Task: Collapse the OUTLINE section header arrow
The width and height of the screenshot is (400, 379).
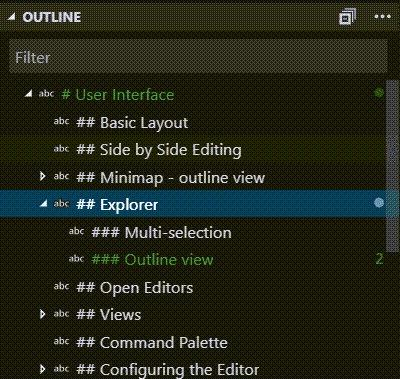Action: [11, 17]
